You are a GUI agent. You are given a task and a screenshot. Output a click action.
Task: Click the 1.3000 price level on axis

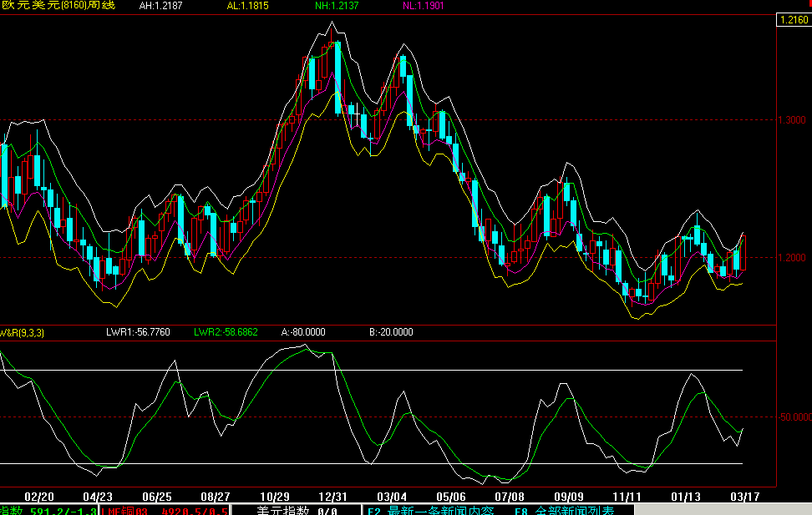(x=792, y=120)
